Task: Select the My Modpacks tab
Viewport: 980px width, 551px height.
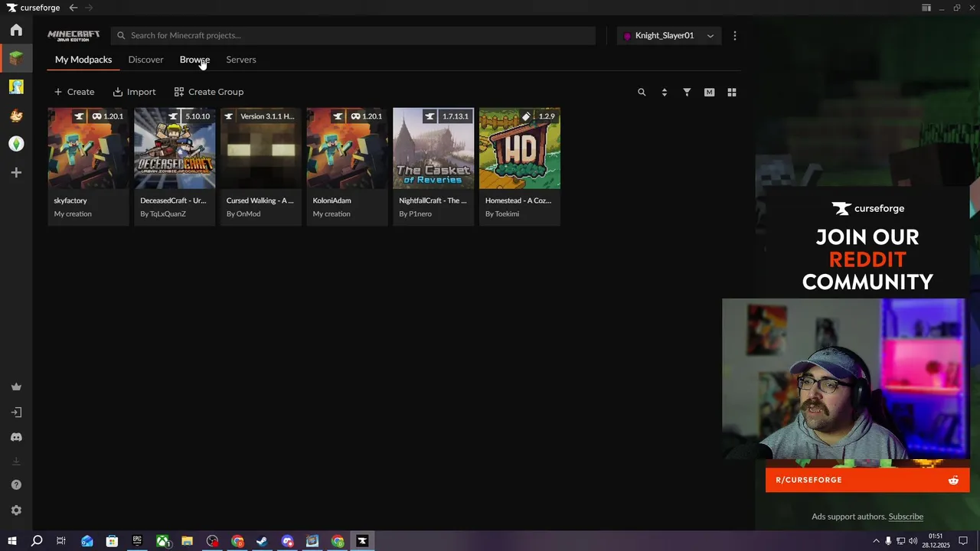Action: coord(83,60)
